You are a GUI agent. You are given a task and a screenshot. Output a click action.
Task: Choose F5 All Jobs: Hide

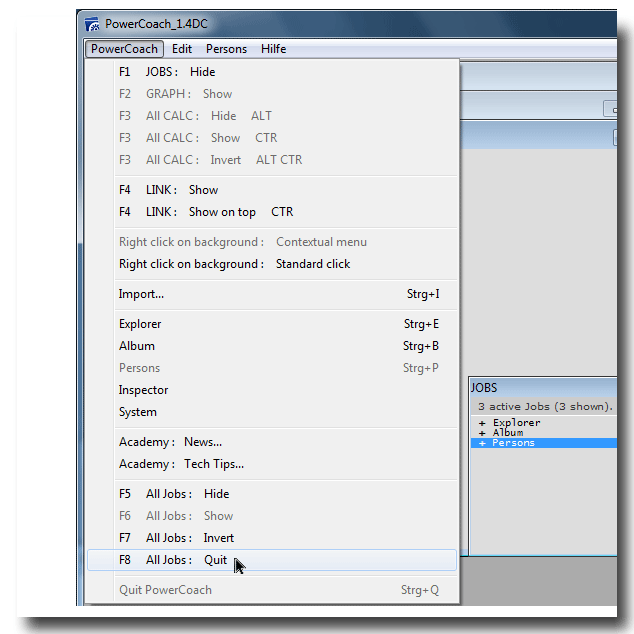click(272, 494)
